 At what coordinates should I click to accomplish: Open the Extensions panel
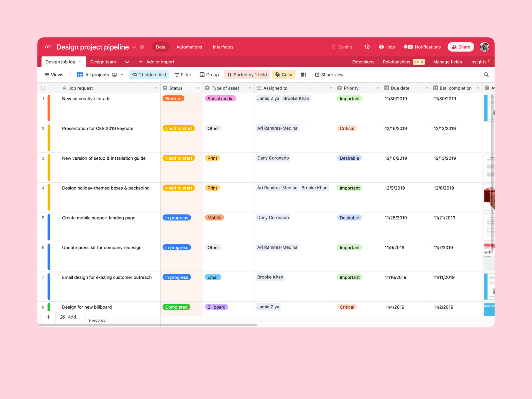tap(363, 62)
